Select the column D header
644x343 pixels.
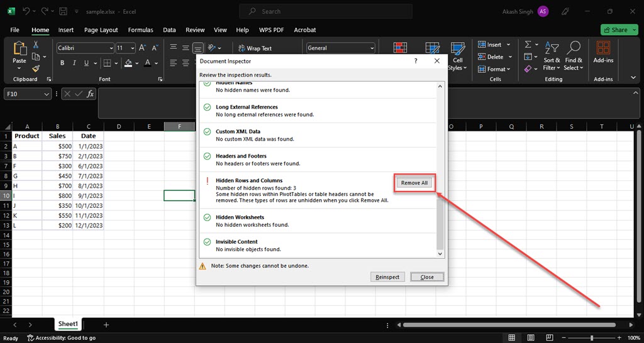(119, 126)
